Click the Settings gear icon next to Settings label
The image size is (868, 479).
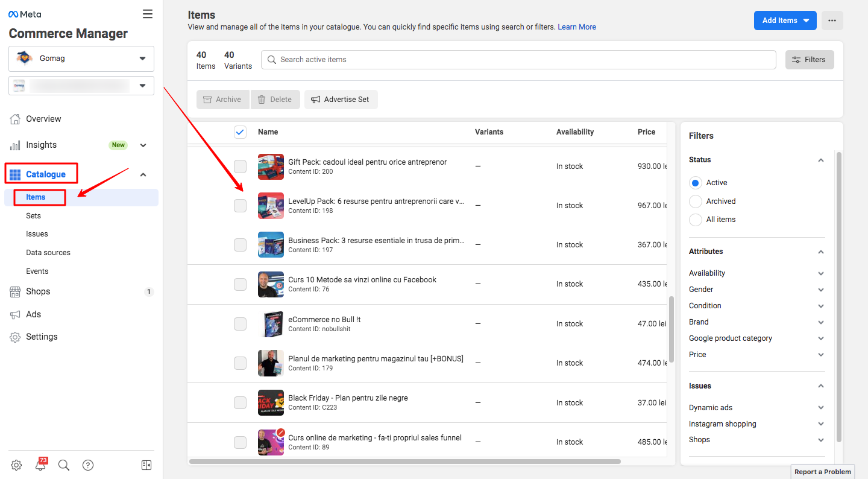[x=16, y=337]
